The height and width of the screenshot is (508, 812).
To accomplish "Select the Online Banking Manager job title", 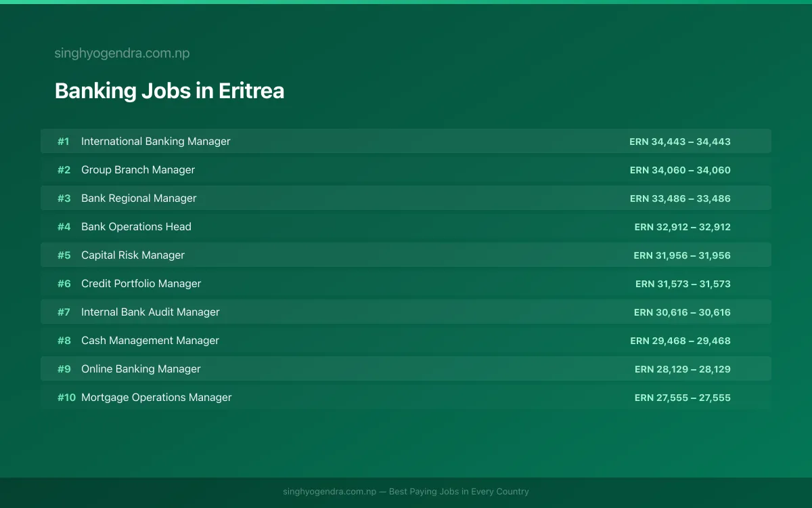I will click(x=141, y=369).
